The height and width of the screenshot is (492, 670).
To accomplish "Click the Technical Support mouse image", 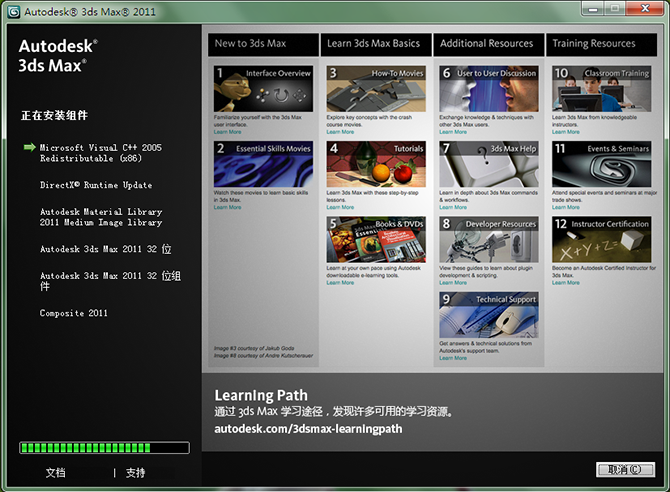I will [x=489, y=315].
